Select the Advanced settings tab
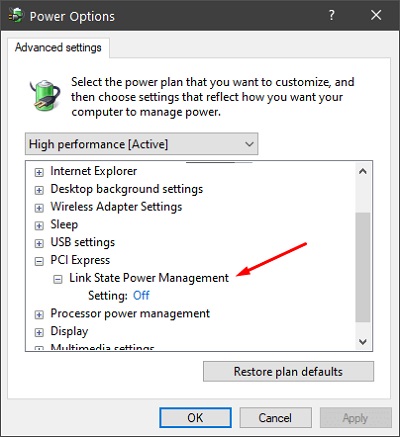 pos(58,47)
